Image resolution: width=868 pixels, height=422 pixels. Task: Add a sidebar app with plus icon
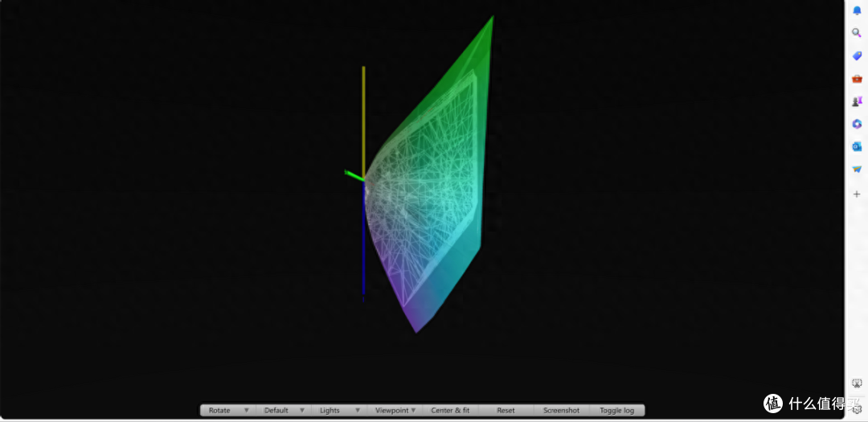click(x=857, y=195)
